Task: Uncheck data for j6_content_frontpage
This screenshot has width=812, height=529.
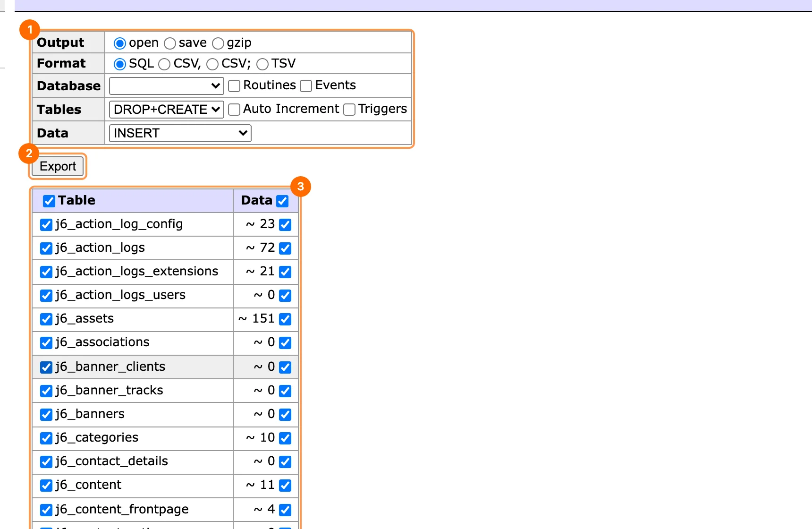Action: pos(285,510)
